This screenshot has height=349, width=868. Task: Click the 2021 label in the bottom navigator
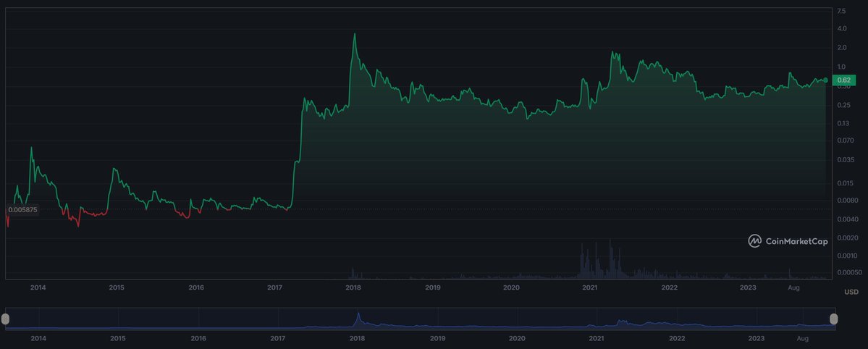click(x=596, y=338)
